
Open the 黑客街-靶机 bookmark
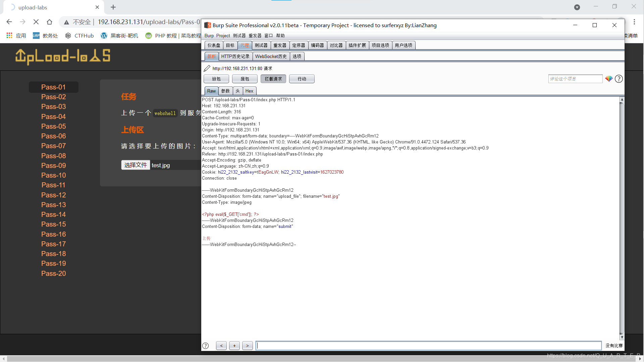click(119, 36)
